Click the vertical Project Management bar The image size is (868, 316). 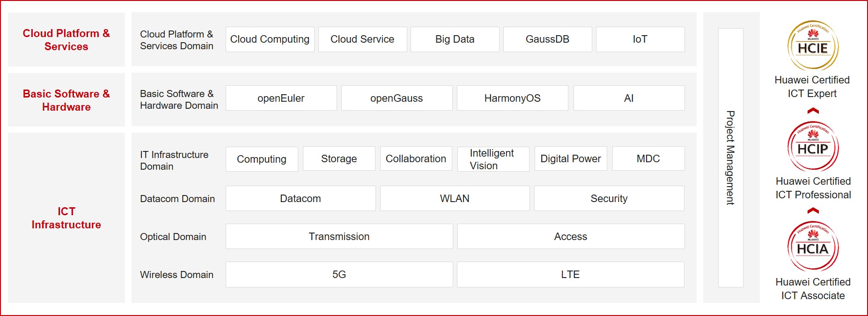(730, 158)
